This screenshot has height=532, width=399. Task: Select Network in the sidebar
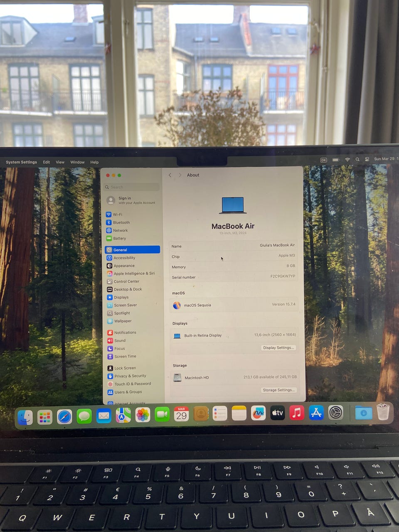coord(132,230)
